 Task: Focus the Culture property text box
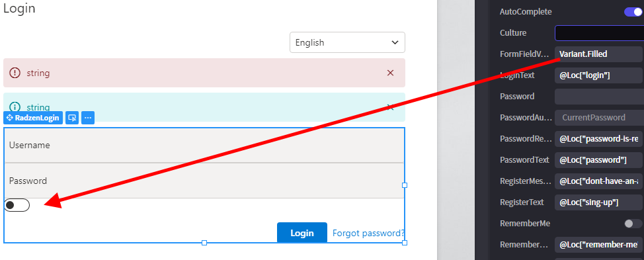click(x=599, y=33)
